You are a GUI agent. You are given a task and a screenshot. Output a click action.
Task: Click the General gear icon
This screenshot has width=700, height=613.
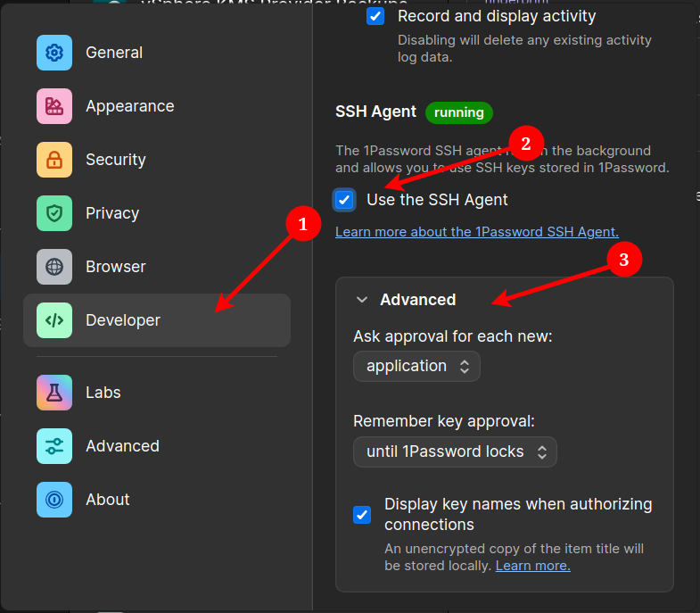pos(54,53)
